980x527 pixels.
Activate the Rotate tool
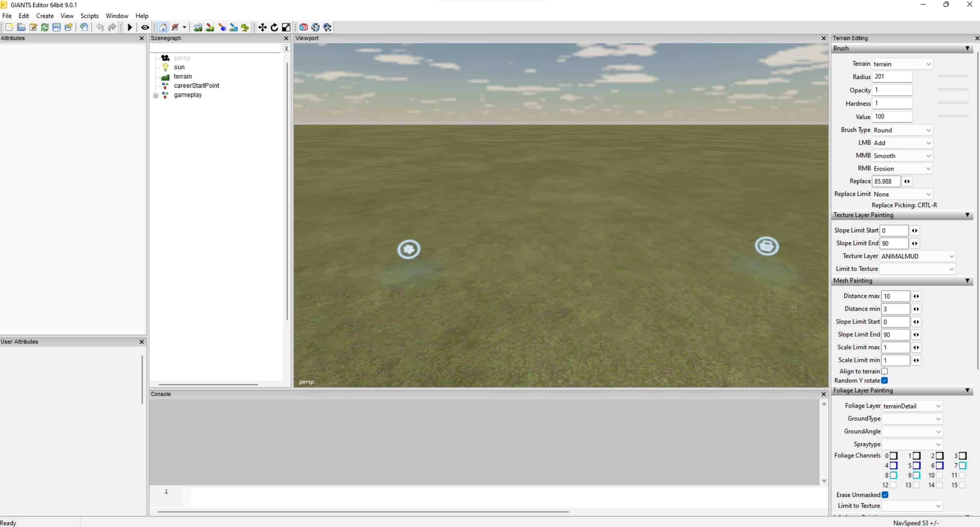275,27
